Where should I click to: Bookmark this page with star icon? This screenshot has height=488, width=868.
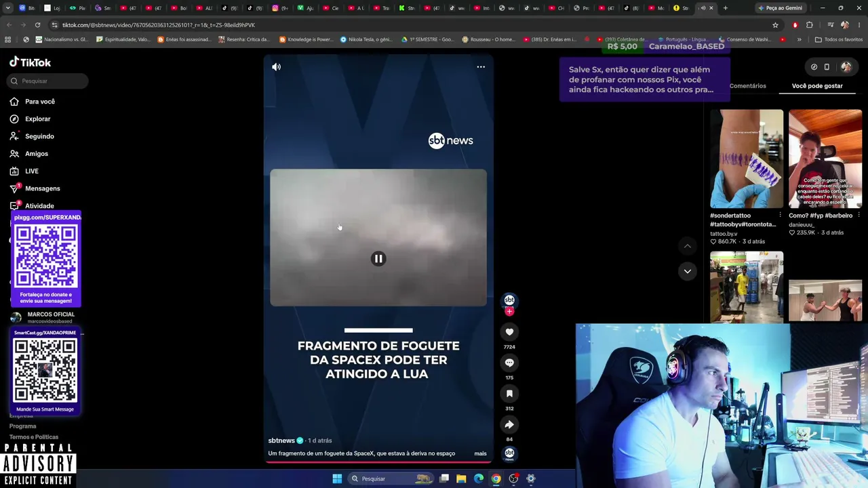pyautogui.click(x=775, y=25)
